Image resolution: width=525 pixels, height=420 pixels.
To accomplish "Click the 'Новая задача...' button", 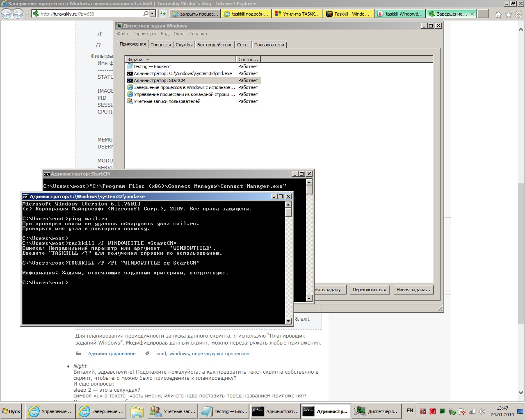I will pos(413,290).
